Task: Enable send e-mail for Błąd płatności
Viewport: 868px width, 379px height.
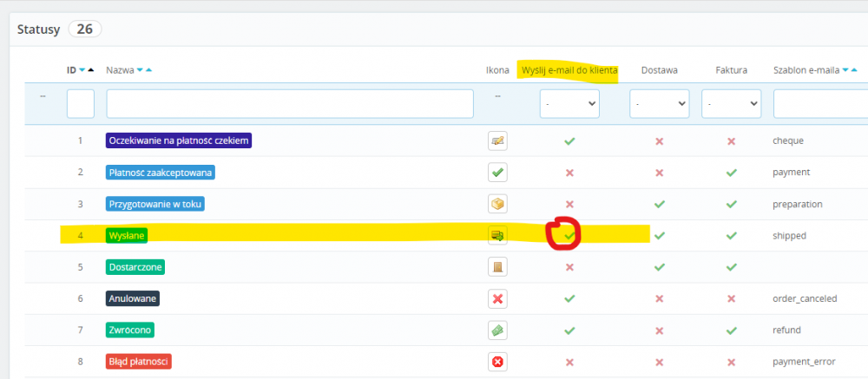Action: (x=569, y=362)
